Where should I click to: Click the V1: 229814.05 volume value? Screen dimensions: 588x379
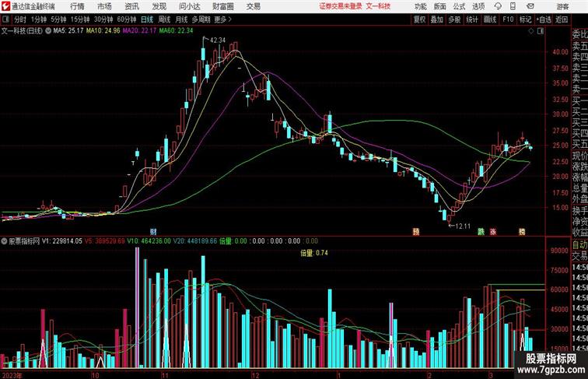click(x=62, y=241)
